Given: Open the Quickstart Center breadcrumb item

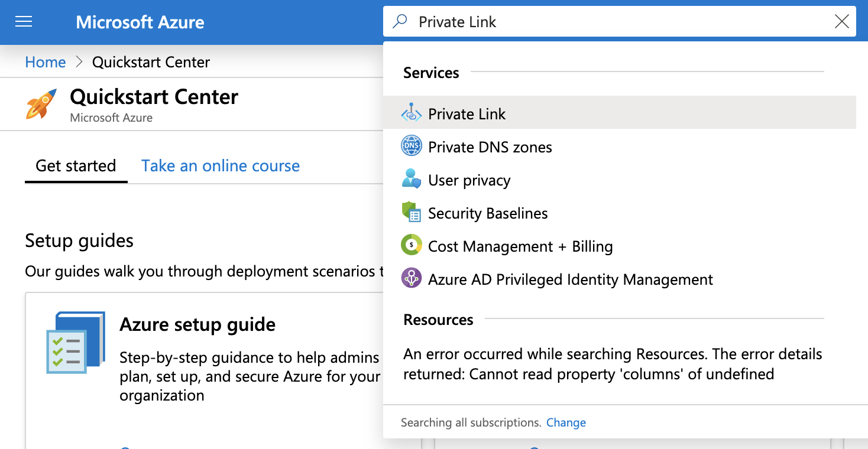Looking at the screenshot, I should 151,62.
